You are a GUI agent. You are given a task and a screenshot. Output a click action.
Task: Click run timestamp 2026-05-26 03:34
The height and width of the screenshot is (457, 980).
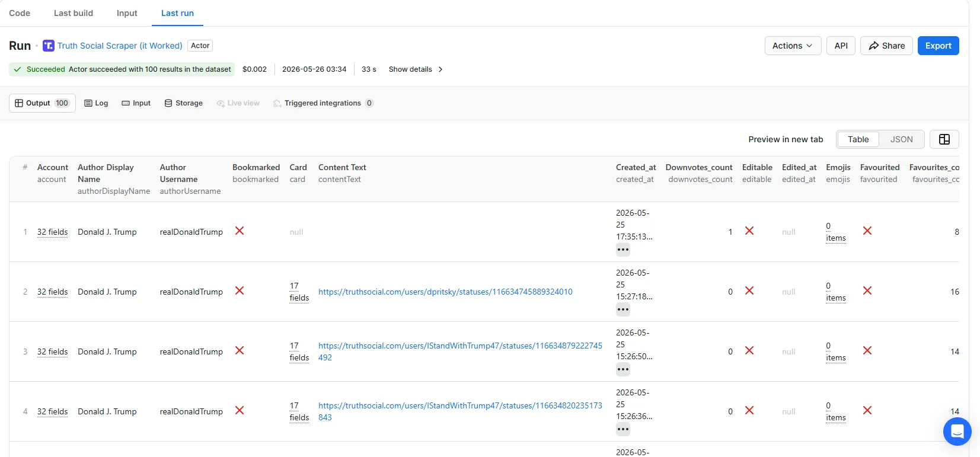click(x=314, y=69)
